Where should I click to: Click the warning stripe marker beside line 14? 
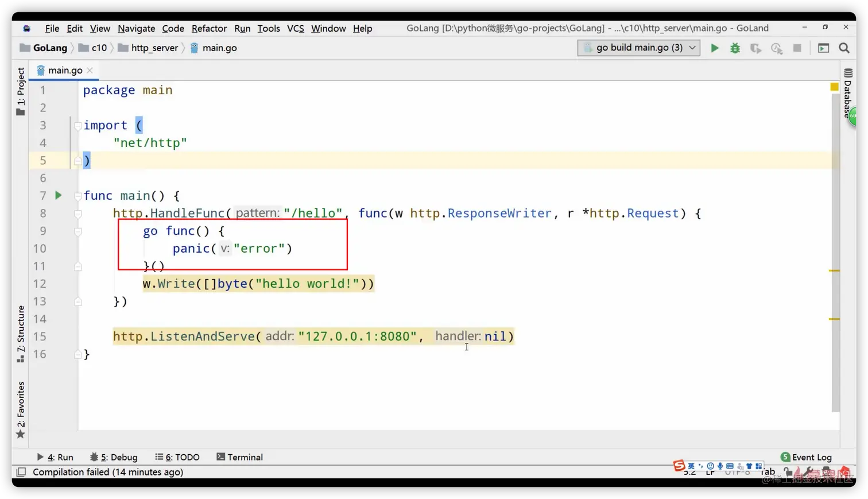(835, 319)
